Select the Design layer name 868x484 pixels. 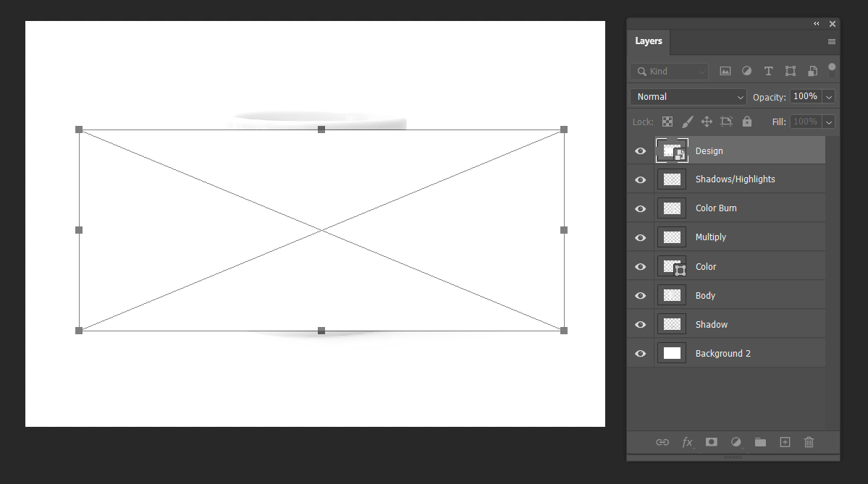click(x=709, y=151)
